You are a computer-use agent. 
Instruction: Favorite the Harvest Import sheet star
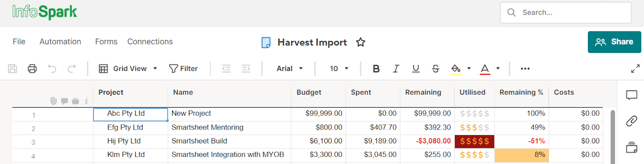(361, 42)
